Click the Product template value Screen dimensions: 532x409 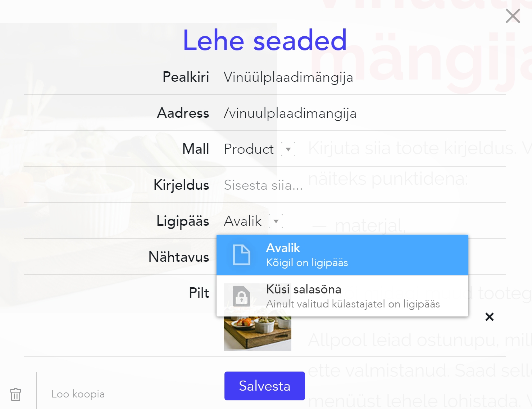[x=249, y=149]
